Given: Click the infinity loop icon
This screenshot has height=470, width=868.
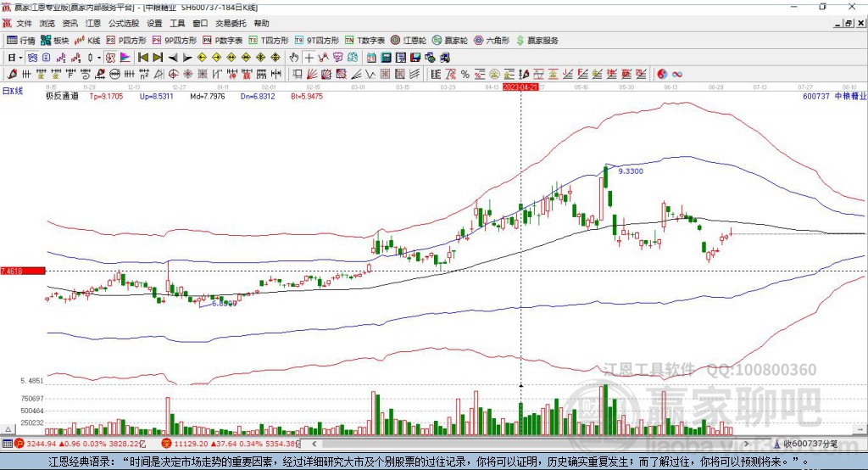Looking at the screenshot, I should pyautogui.click(x=677, y=75).
